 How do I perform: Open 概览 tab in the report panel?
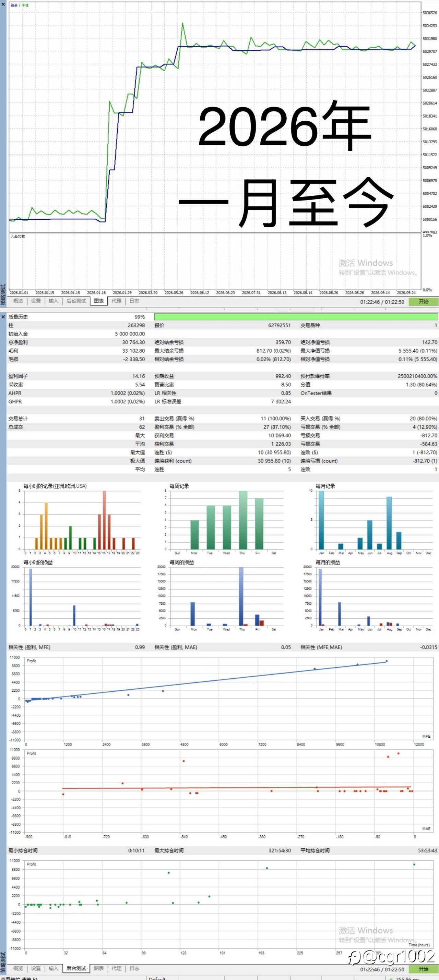click(18, 969)
